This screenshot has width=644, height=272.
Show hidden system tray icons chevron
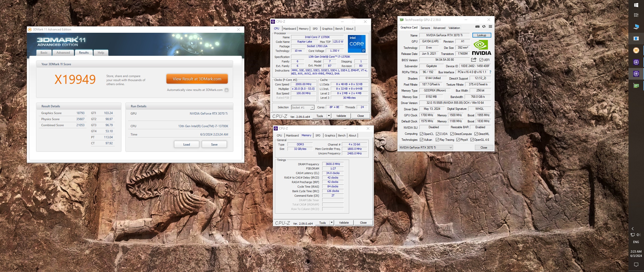click(633, 229)
